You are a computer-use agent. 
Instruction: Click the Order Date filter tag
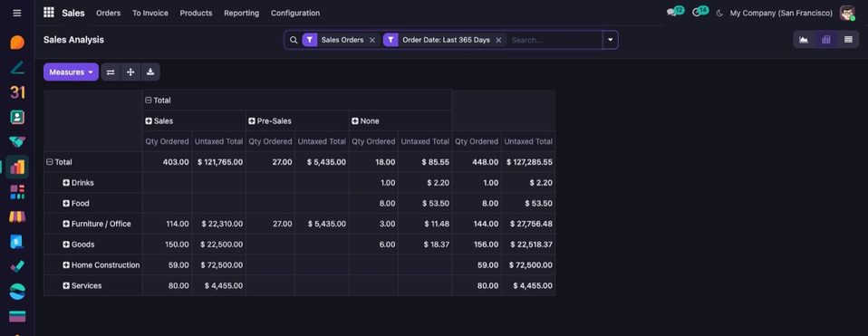coord(446,40)
